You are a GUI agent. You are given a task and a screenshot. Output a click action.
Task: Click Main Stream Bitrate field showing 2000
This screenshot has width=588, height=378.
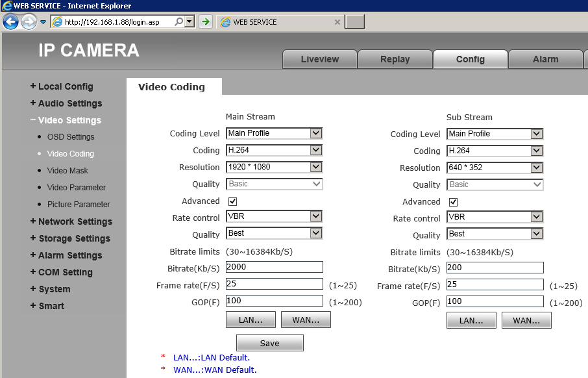pos(274,267)
